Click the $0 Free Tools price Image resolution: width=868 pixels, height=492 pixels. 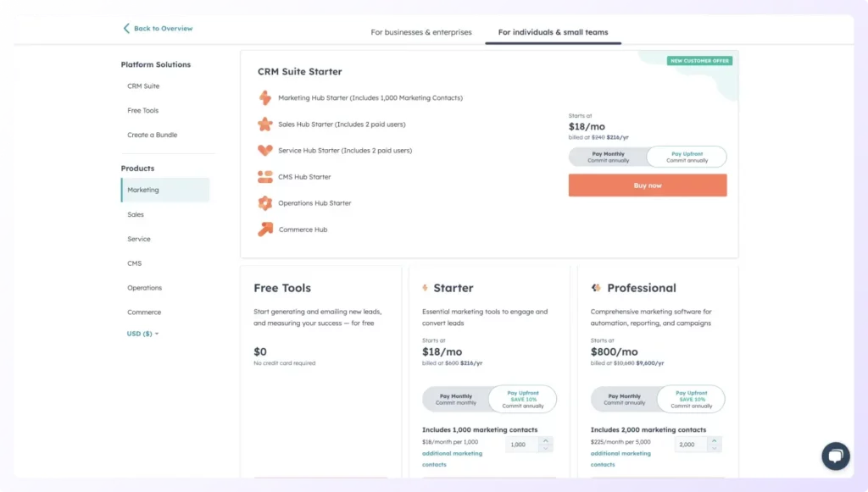(260, 351)
